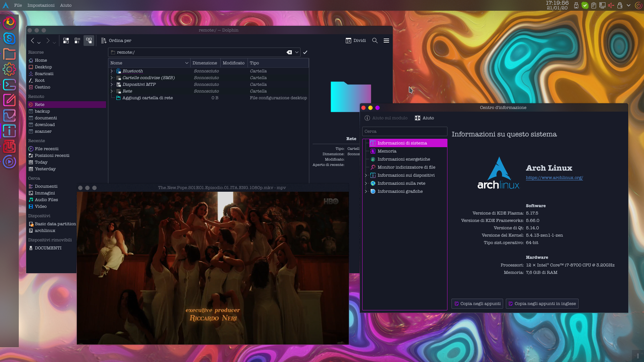Select Monitor indicizzatore di file

tap(408, 167)
